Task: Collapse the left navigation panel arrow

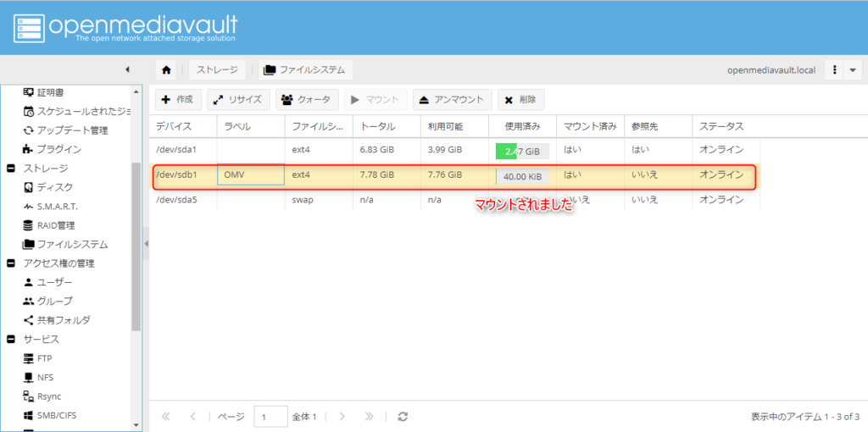Action: (x=127, y=69)
